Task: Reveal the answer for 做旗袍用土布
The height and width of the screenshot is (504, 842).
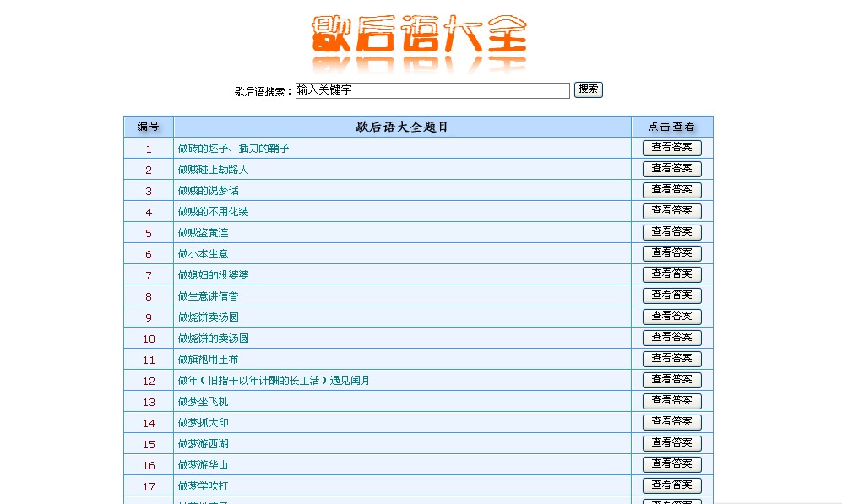Action: [x=672, y=359]
